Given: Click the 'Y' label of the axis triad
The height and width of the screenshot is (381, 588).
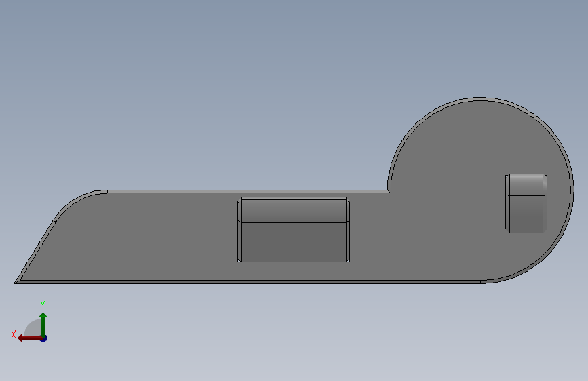Looking at the screenshot, I should [x=43, y=305].
